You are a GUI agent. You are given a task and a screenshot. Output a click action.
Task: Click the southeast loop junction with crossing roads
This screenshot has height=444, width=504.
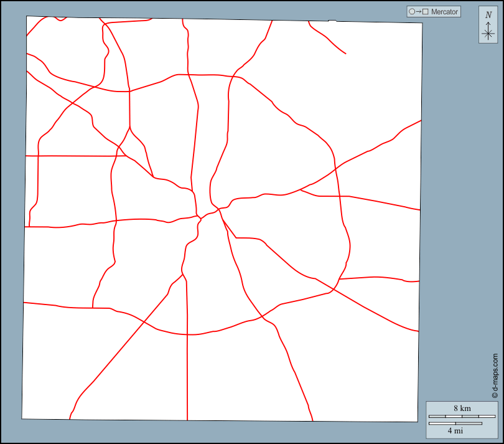(334, 288)
